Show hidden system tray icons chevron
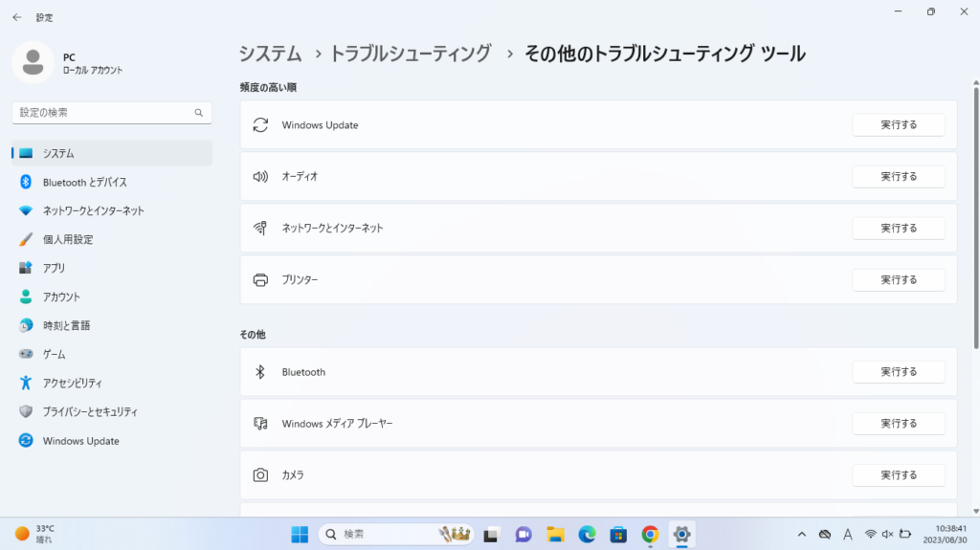Viewport: 980px width, 550px height. click(x=801, y=534)
